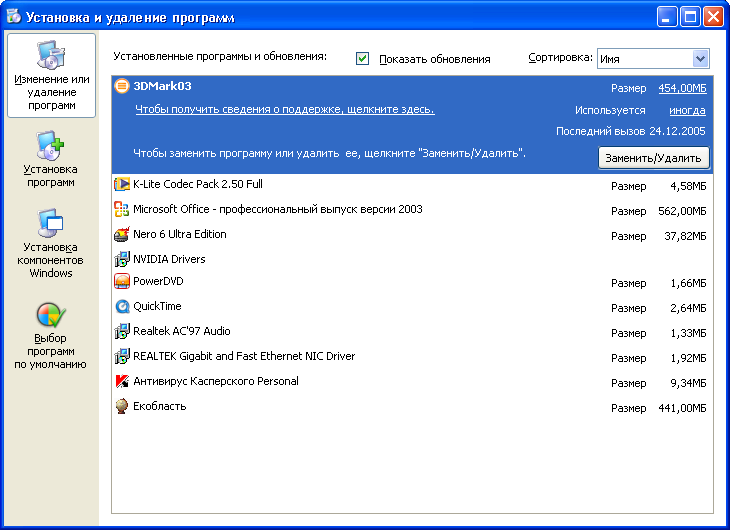
Task: Click the Kaspersky antivirus icon
Action: [x=122, y=381]
